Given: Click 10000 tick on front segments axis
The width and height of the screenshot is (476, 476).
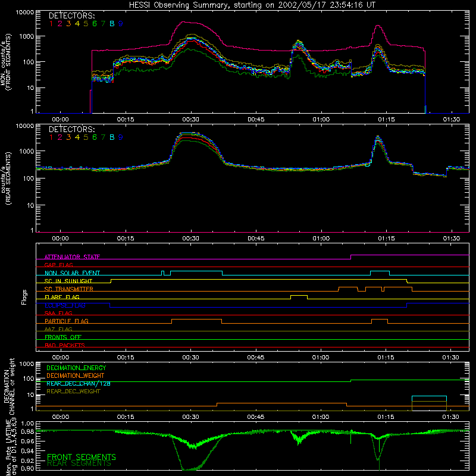Looking at the screenshot, I should point(25,12).
